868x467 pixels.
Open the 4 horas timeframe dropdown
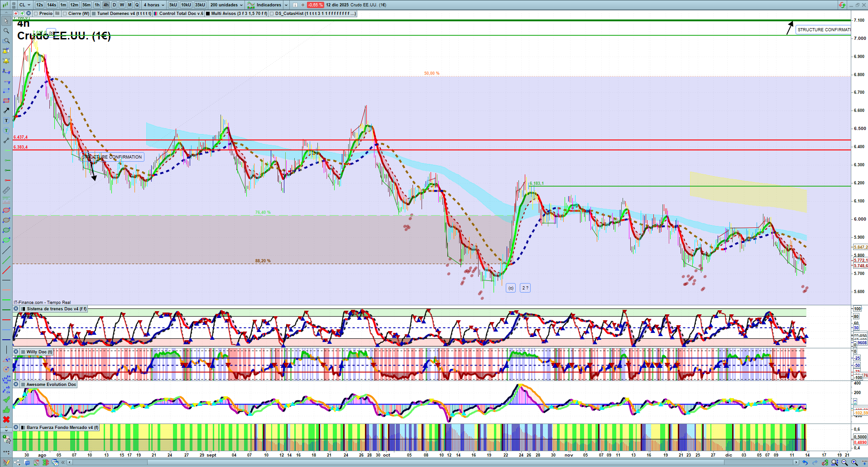click(154, 5)
